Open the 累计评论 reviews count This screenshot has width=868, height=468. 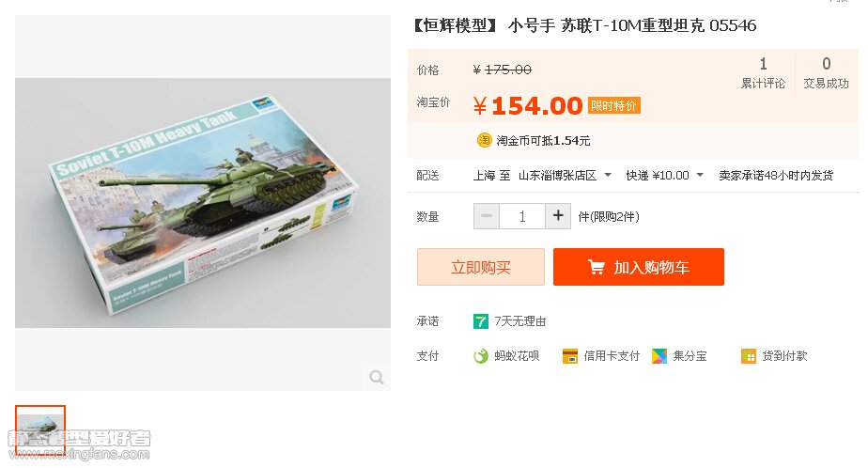pos(763,72)
